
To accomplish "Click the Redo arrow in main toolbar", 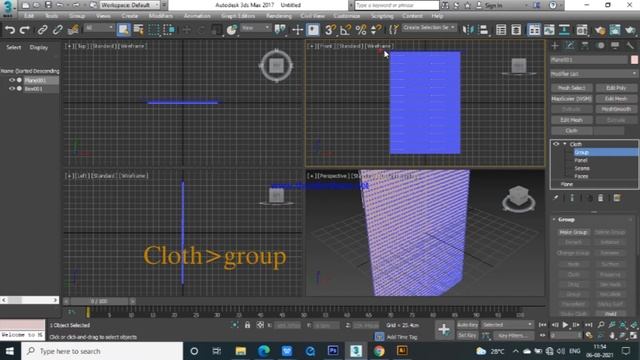I will click(x=25, y=30).
